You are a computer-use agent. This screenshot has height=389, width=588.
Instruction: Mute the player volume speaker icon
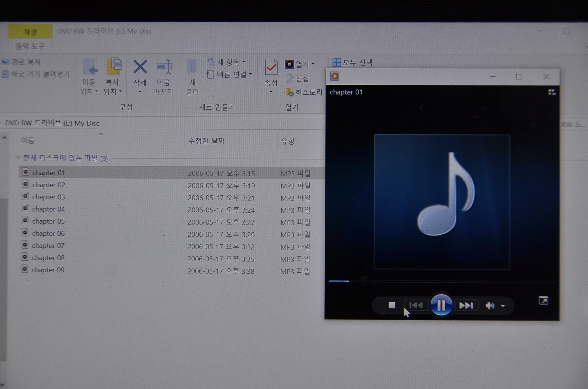coord(490,306)
